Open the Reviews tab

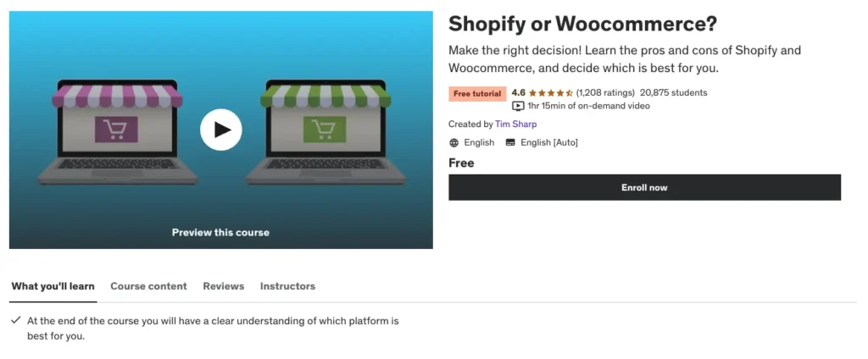coord(224,286)
